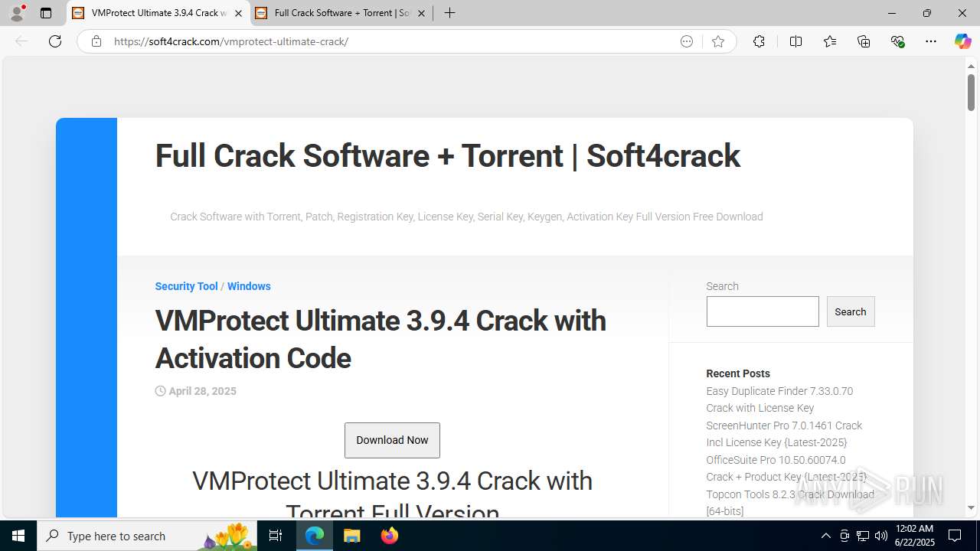Screen dimensions: 980x551
Task: Click the Recent Posts heading
Action: (738, 373)
